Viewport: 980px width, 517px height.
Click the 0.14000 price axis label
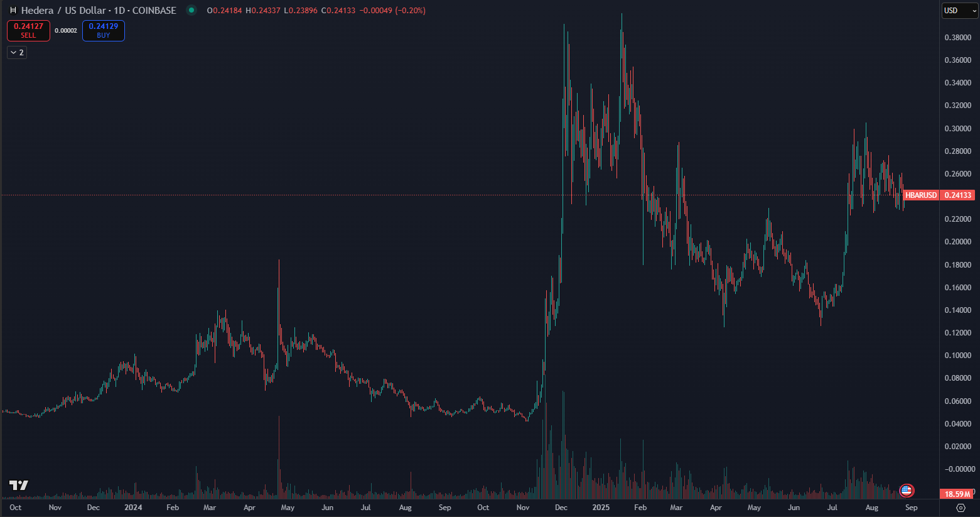(x=958, y=310)
